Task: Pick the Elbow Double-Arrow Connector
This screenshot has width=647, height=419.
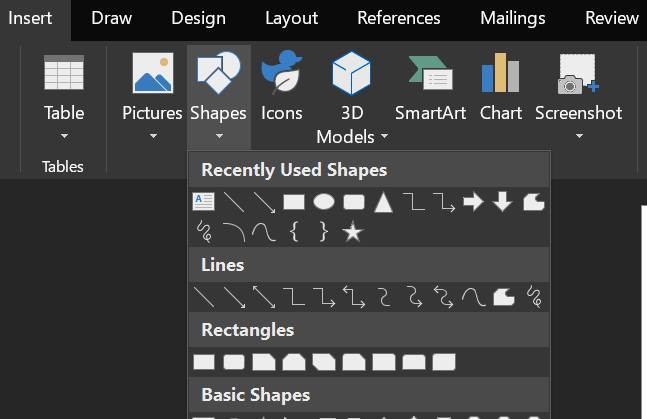Action: (x=354, y=298)
